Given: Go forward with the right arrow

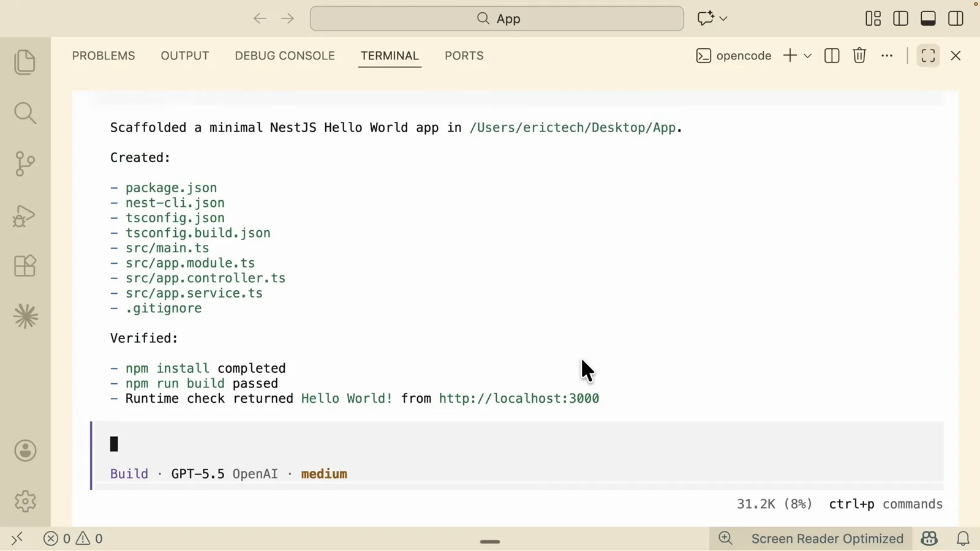Looking at the screenshot, I should (287, 18).
